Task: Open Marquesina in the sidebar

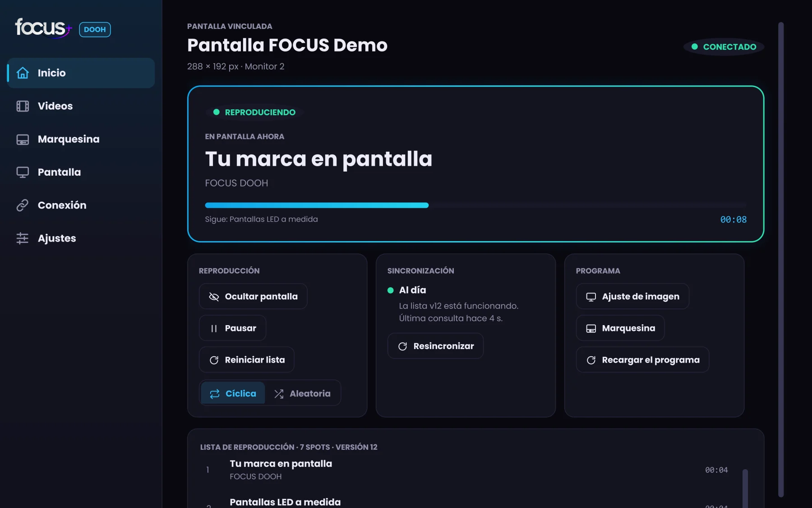Action: coord(81,139)
